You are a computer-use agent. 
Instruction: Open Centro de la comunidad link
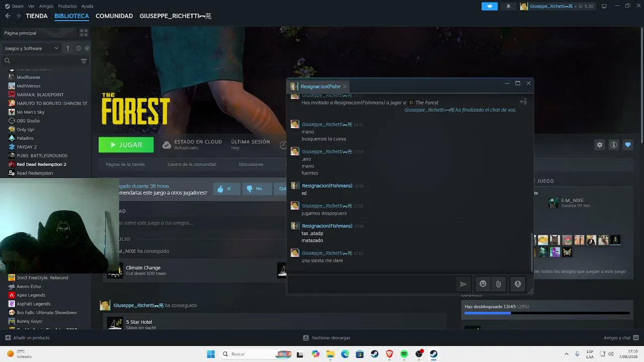pyautogui.click(x=192, y=164)
